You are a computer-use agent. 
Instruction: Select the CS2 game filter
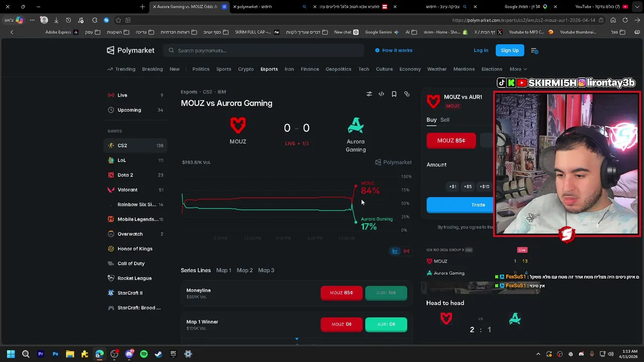click(135, 145)
